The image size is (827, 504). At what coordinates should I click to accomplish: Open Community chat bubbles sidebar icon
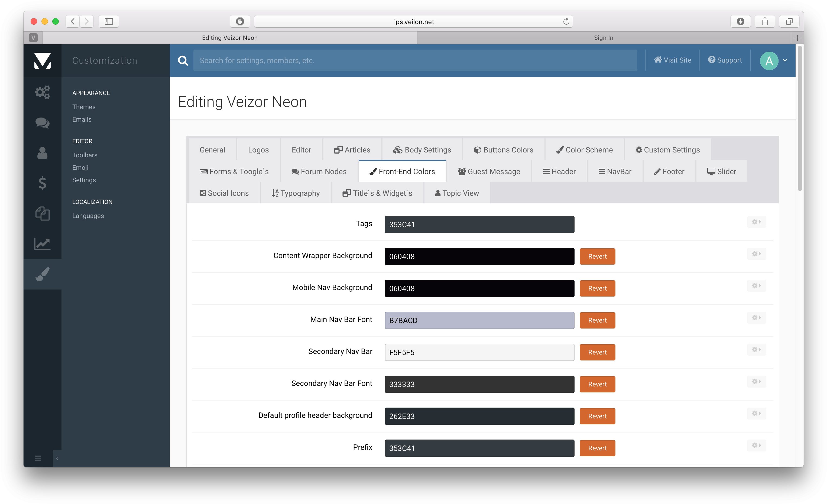[42, 123]
